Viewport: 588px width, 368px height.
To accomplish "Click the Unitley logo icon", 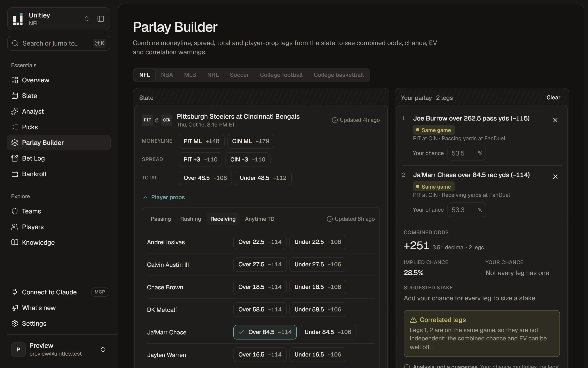I will (x=18, y=19).
